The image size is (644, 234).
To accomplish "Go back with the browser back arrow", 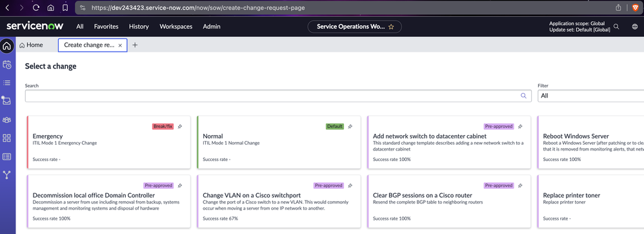I will pyautogui.click(x=7, y=7).
